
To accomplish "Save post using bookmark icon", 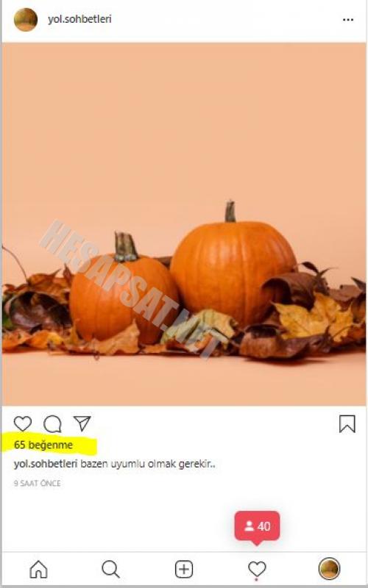I will [347, 424].
